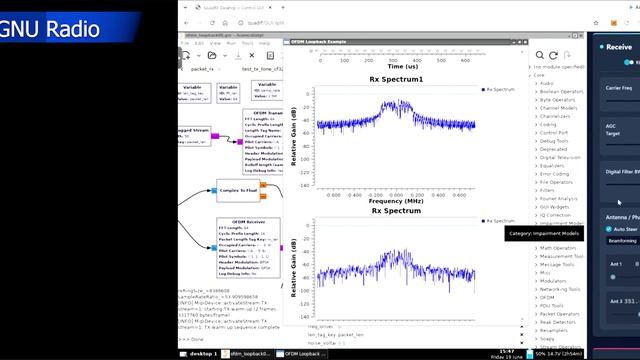Click the Rx Spectrum legend in upper plot

[498, 89]
